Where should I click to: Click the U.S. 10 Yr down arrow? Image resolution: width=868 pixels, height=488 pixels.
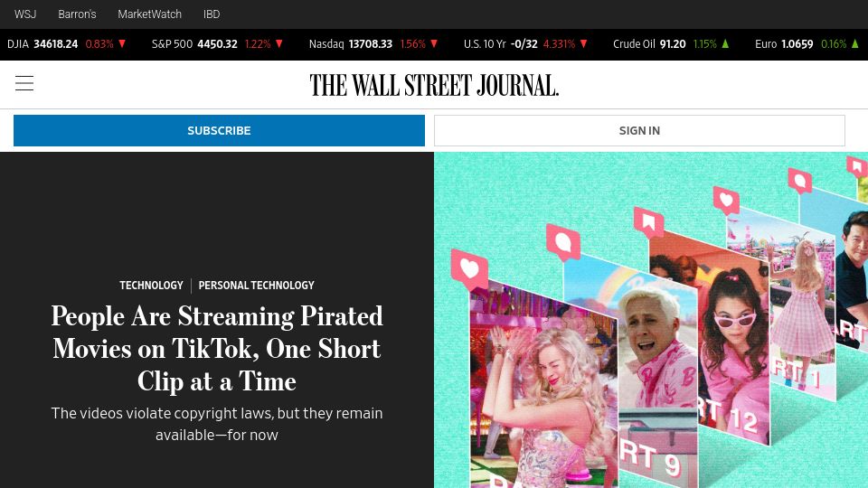[583, 43]
